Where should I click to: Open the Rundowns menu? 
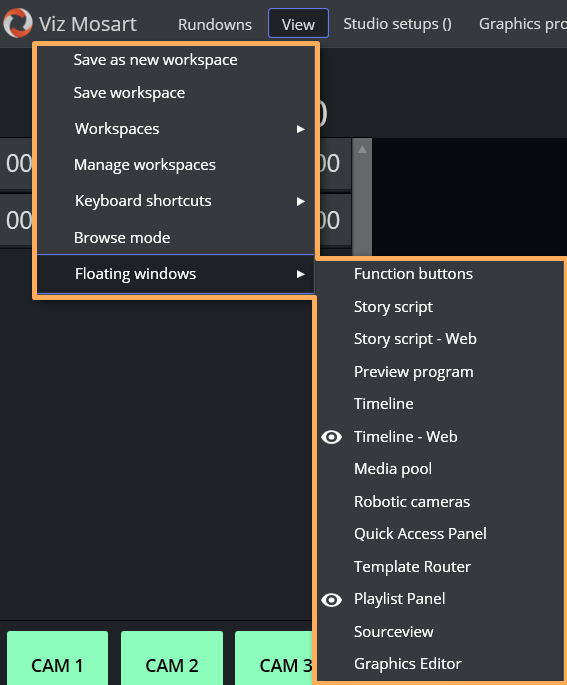tap(215, 24)
